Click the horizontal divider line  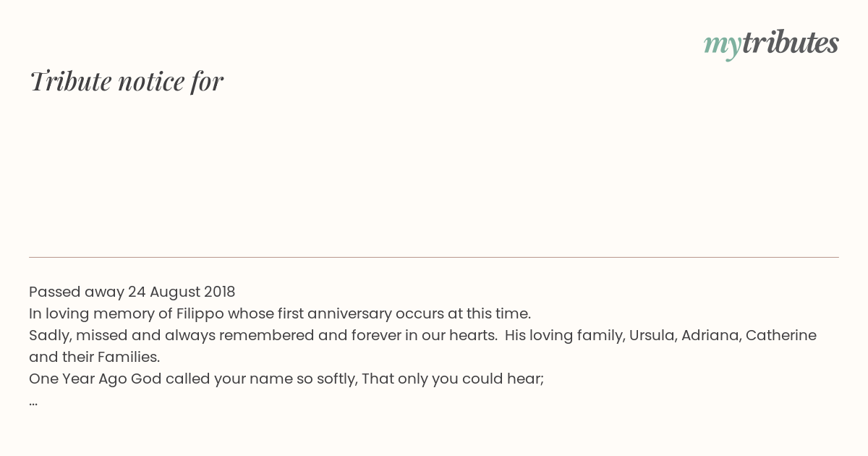click(x=434, y=257)
